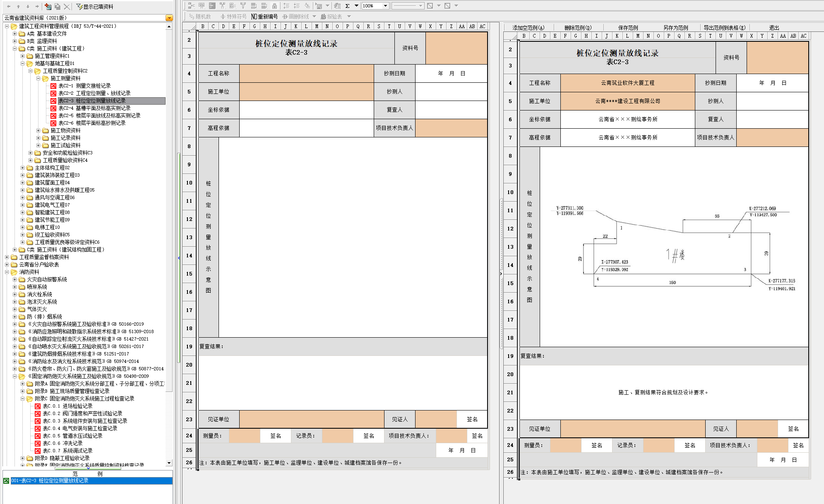The width and height of the screenshot is (824, 504).
Task: Click the last border box icon in the toolbar
Action: tap(447, 6)
